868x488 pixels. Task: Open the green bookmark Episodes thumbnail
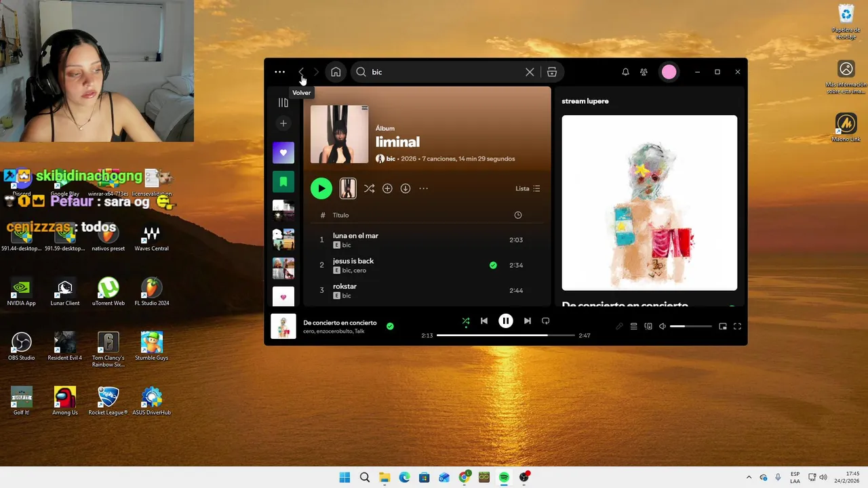tap(283, 182)
